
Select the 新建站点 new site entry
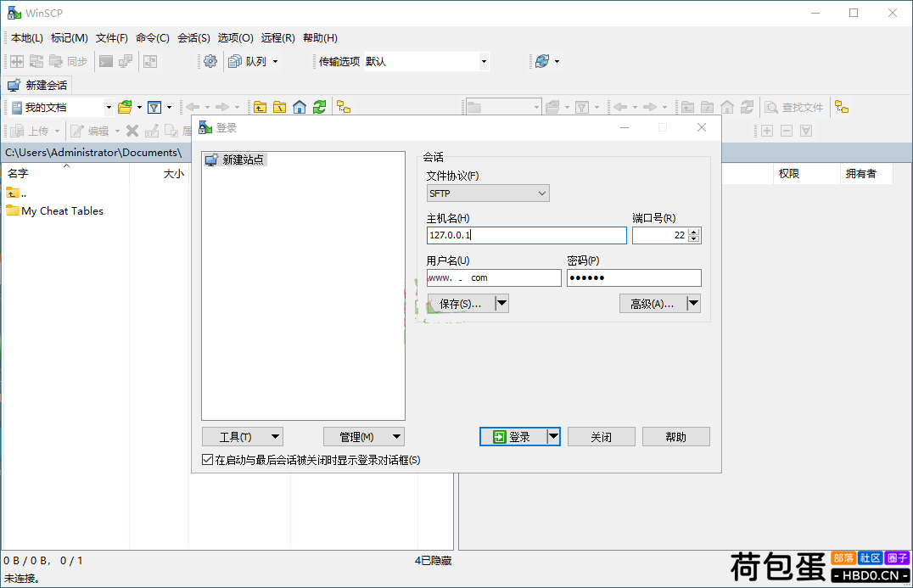pyautogui.click(x=235, y=160)
